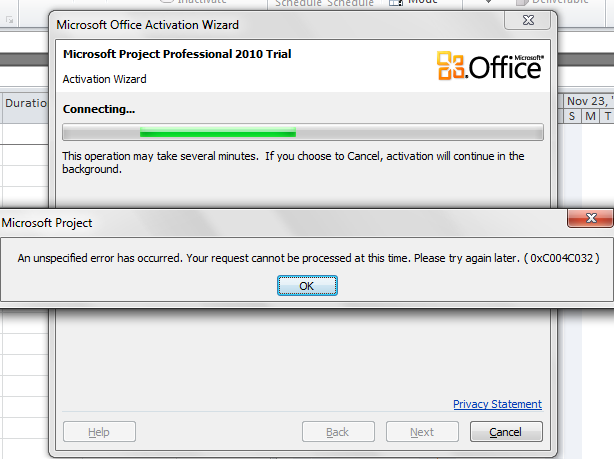Click the Nov 23 timescale header
The image size is (614, 459).
pos(589,101)
